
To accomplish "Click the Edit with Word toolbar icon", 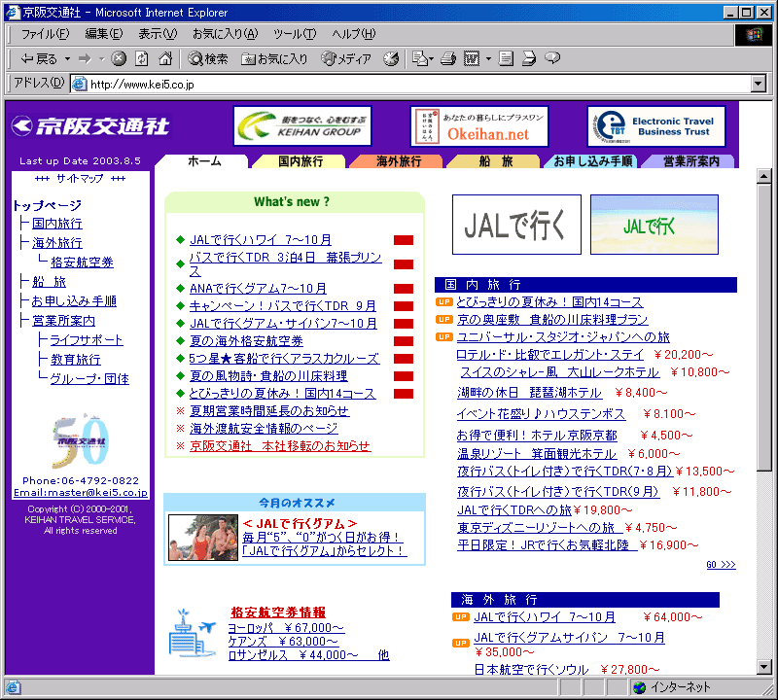I will point(472,58).
